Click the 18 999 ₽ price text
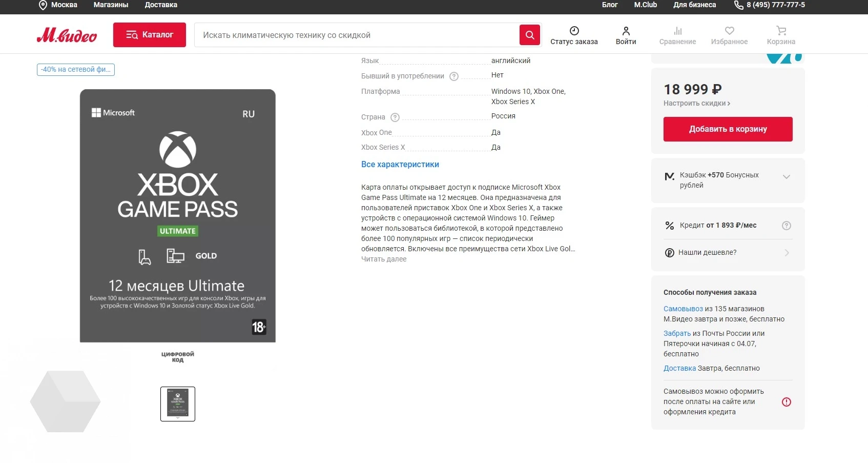This screenshot has width=868, height=463. [x=693, y=90]
